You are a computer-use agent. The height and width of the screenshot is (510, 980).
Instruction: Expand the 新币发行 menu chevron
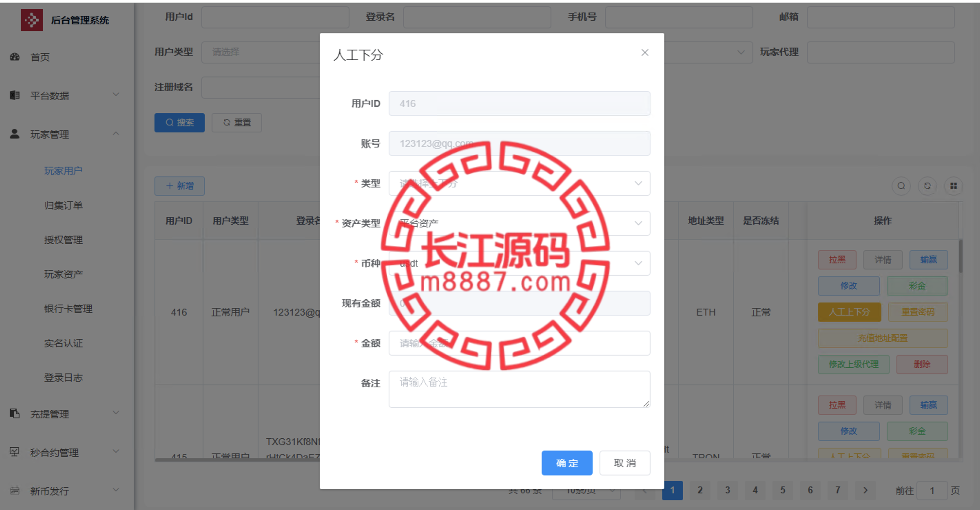116,489
